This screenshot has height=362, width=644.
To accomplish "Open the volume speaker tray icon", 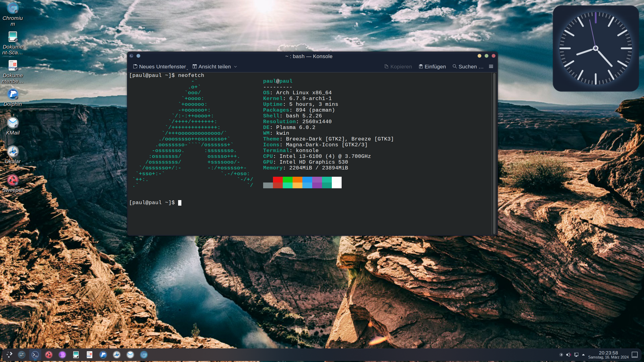I will 569,355.
